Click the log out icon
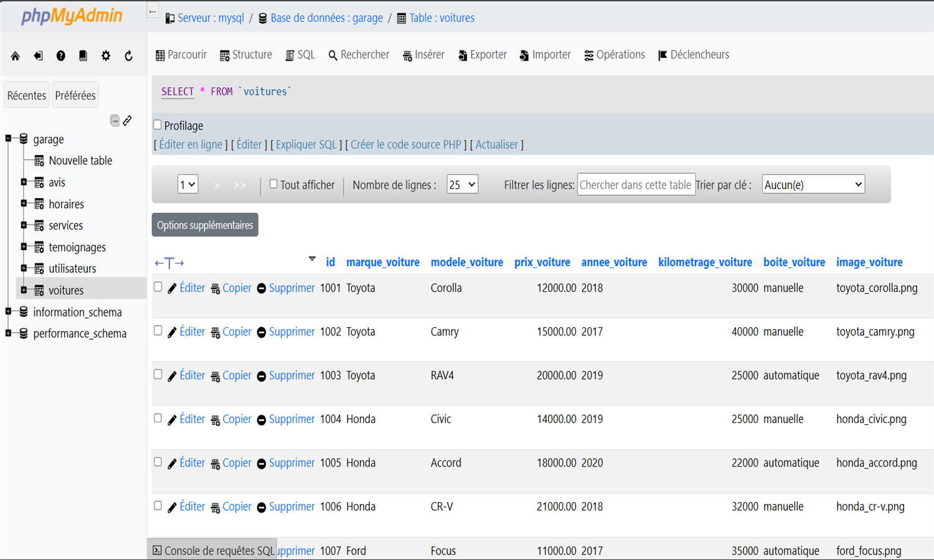934x560 pixels. coord(38,56)
